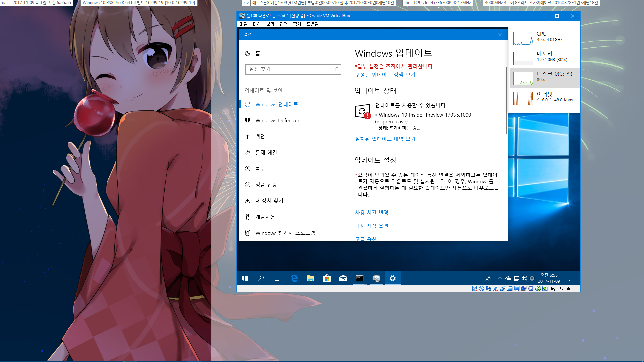Click Windows 참가자 프로그램 cat icon

coord(248,233)
